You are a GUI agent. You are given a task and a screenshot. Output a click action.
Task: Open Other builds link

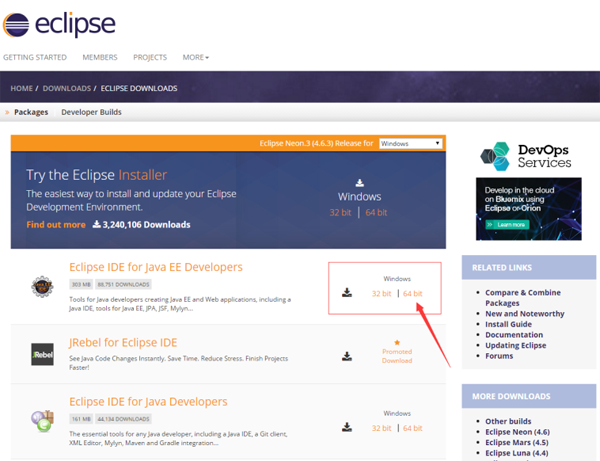(508, 421)
